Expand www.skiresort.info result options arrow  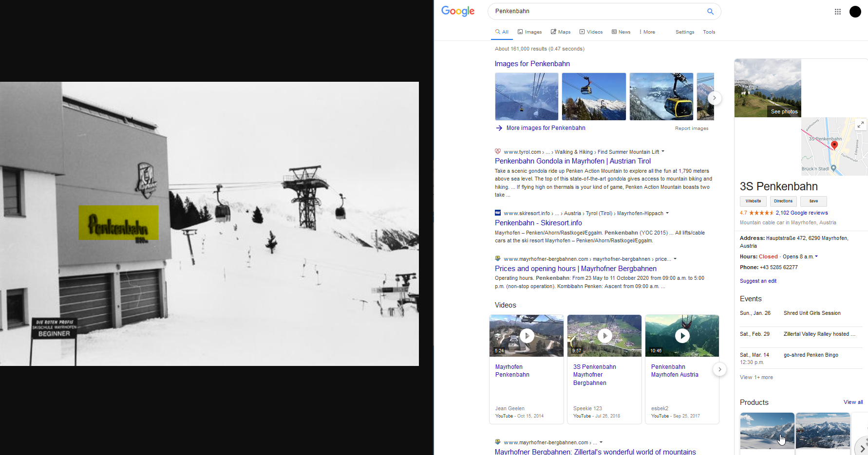click(x=667, y=213)
